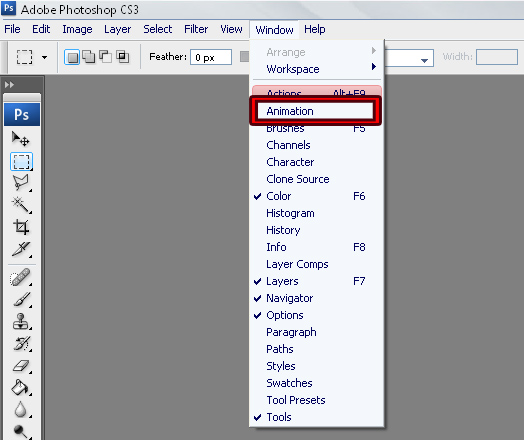This screenshot has width=524, height=440.
Task: Select the Clone Stamp tool
Action: (21, 321)
